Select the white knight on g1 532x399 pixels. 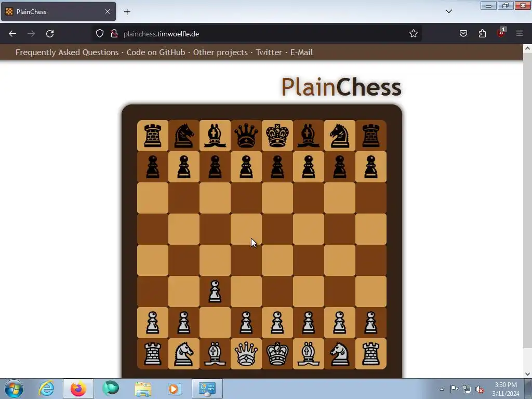coord(340,354)
